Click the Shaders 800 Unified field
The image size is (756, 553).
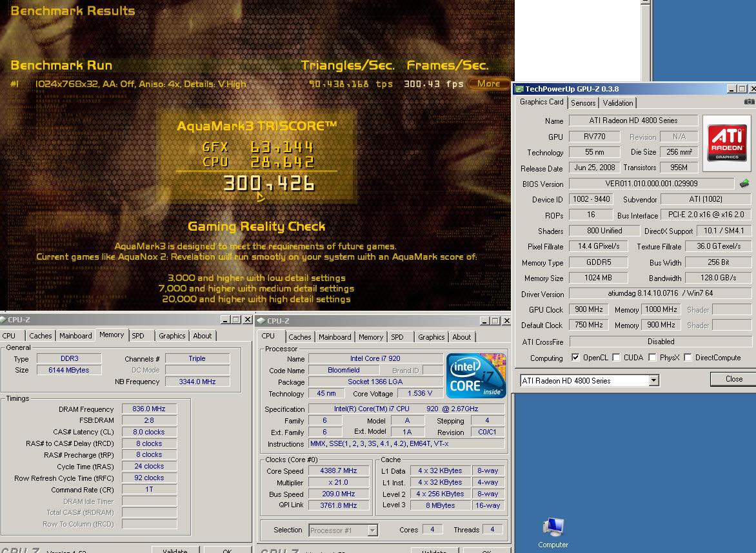(x=604, y=230)
